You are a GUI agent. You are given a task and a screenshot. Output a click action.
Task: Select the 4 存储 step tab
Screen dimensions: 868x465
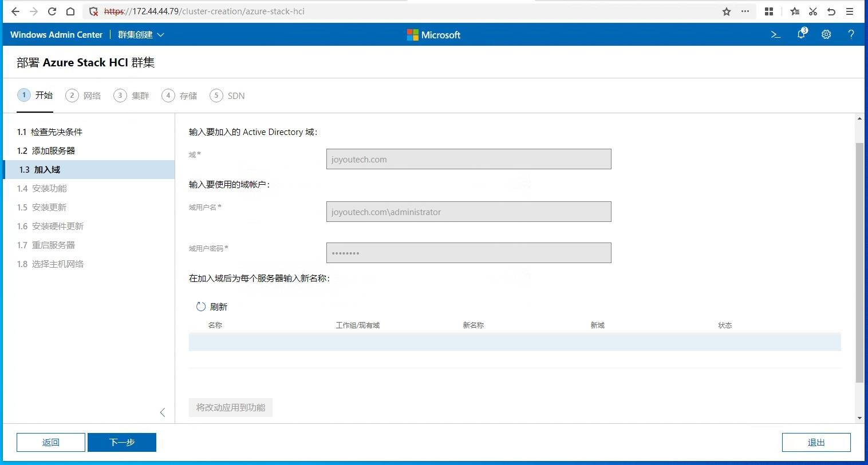pos(179,96)
